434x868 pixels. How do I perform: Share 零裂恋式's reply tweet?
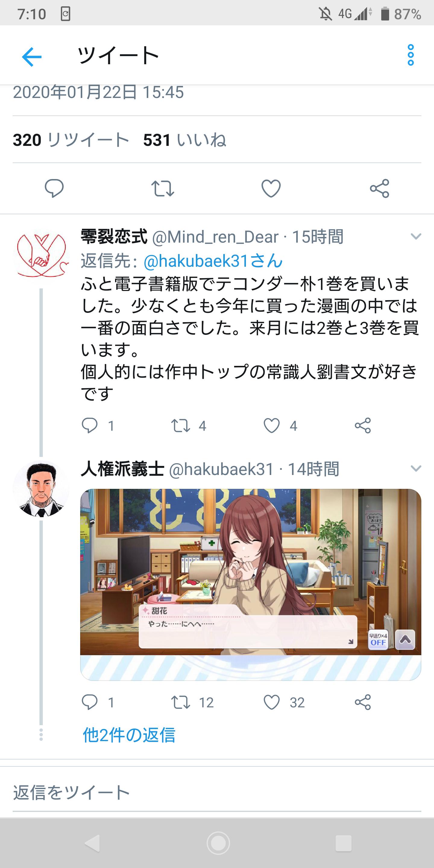pos(363,425)
